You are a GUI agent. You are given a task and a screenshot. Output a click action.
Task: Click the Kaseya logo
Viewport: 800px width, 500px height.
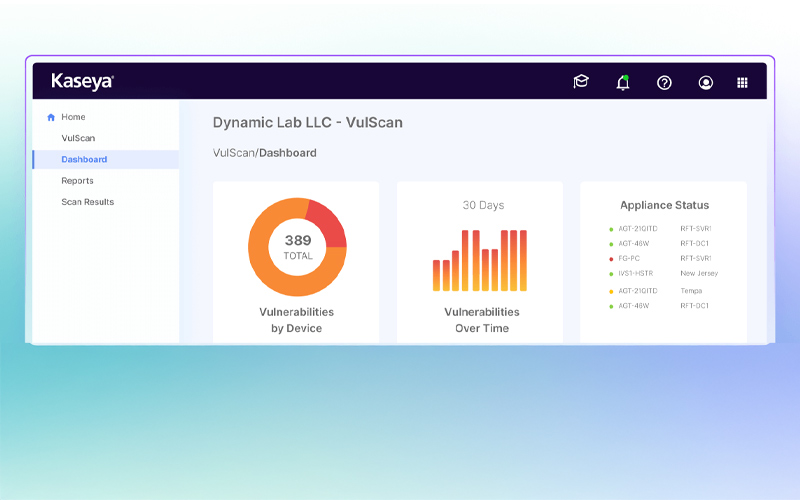[x=82, y=82]
